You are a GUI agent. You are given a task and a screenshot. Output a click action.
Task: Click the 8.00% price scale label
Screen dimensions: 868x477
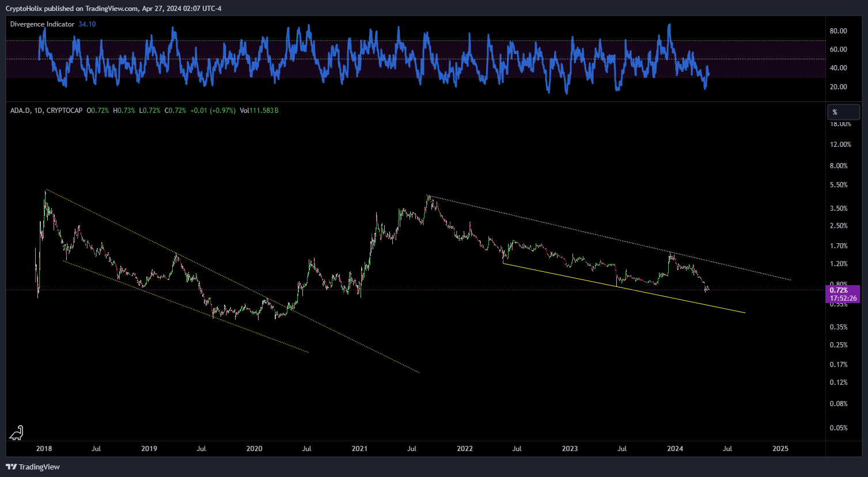click(839, 166)
